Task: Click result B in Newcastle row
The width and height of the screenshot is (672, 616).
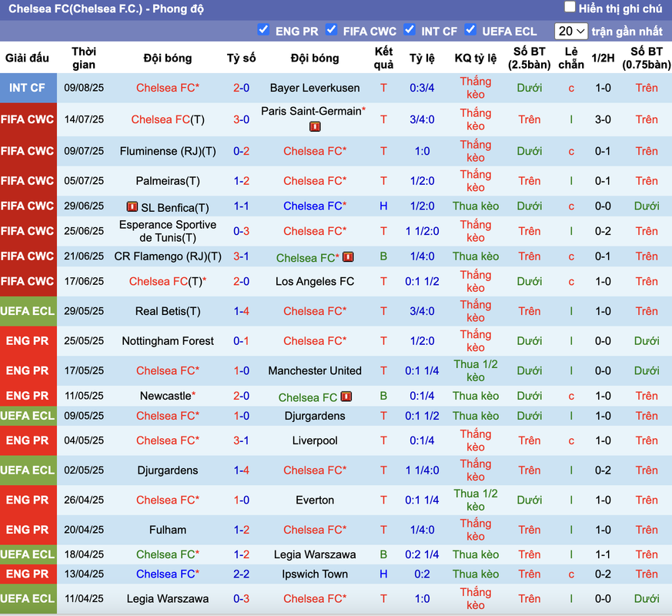Action: 383,396
